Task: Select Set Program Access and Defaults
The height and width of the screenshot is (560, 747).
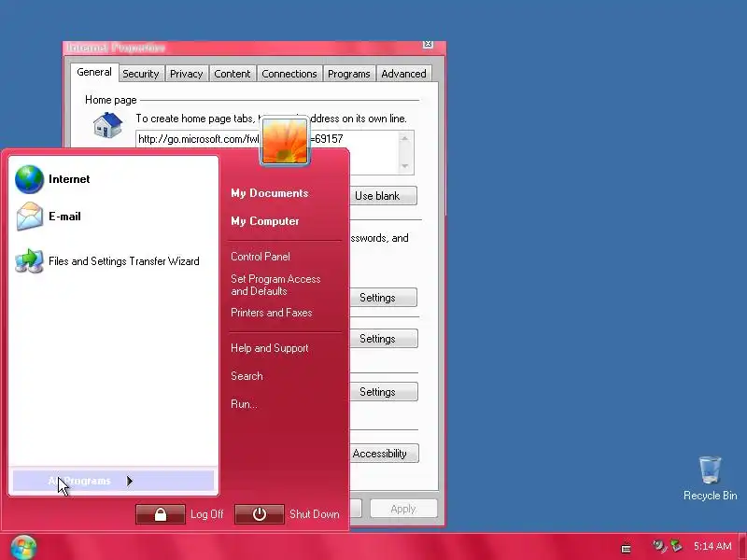Action: click(275, 285)
